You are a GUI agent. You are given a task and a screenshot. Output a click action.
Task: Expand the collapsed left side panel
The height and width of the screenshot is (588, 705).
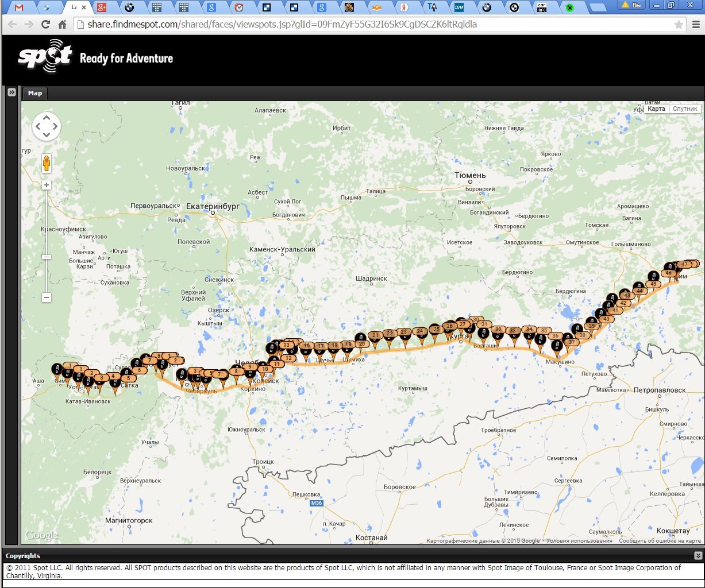[x=11, y=92]
